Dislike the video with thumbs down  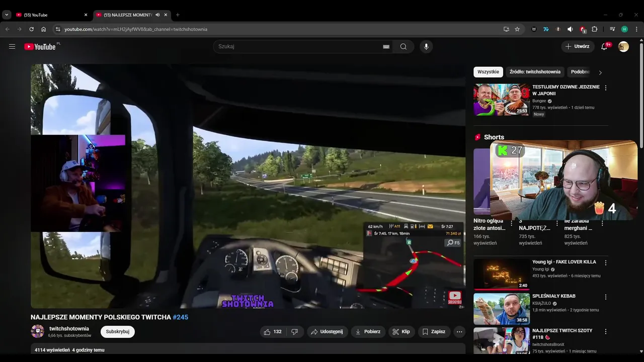pyautogui.click(x=295, y=332)
